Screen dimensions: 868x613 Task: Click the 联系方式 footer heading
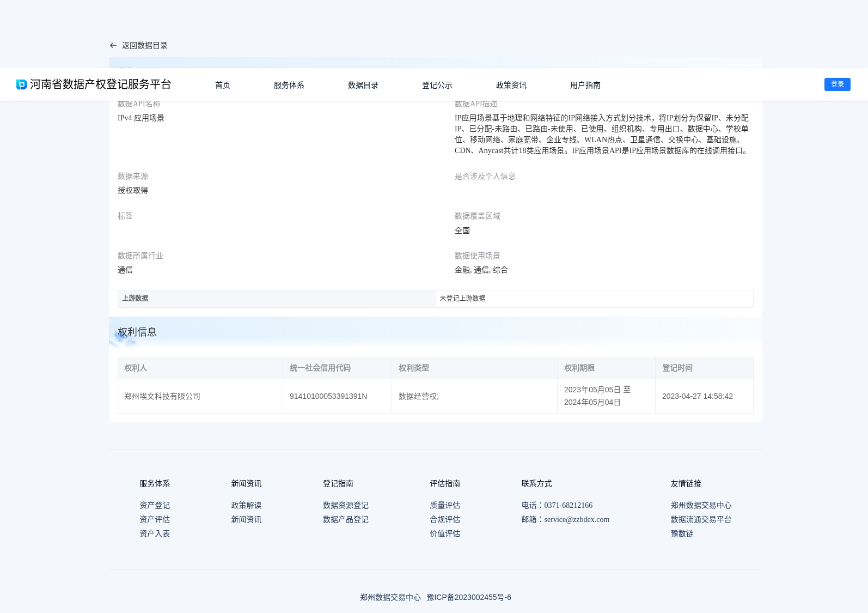pyautogui.click(x=536, y=484)
